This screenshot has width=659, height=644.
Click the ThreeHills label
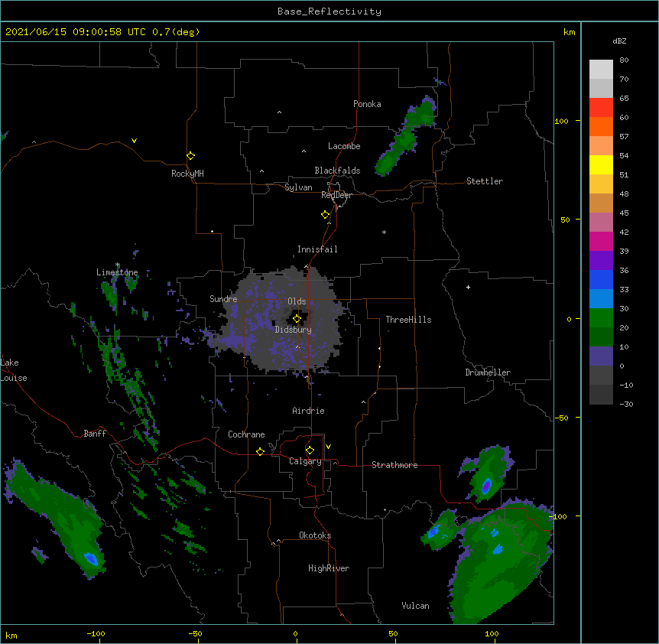point(408,320)
